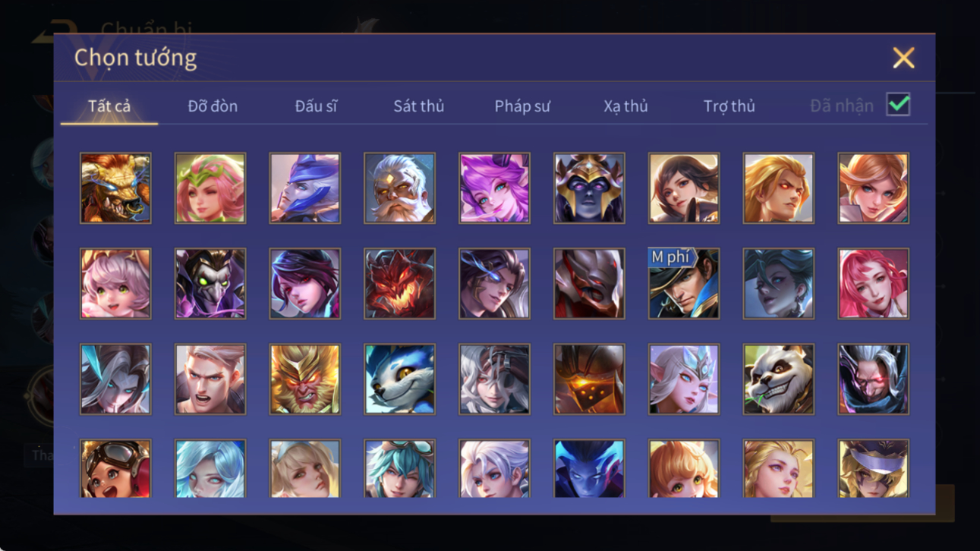Close the 'Chọn tướng' dialog
Image resolution: width=980 pixels, height=551 pixels.
pyautogui.click(x=903, y=58)
